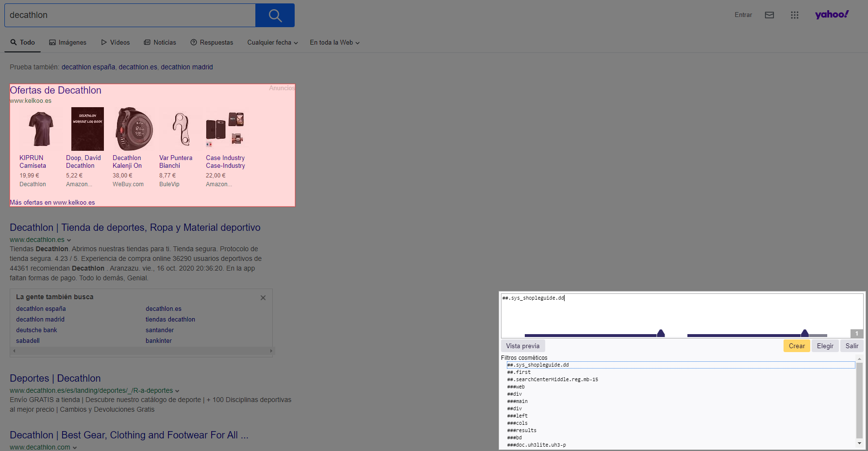Select filter '###results' in list

coord(681,431)
